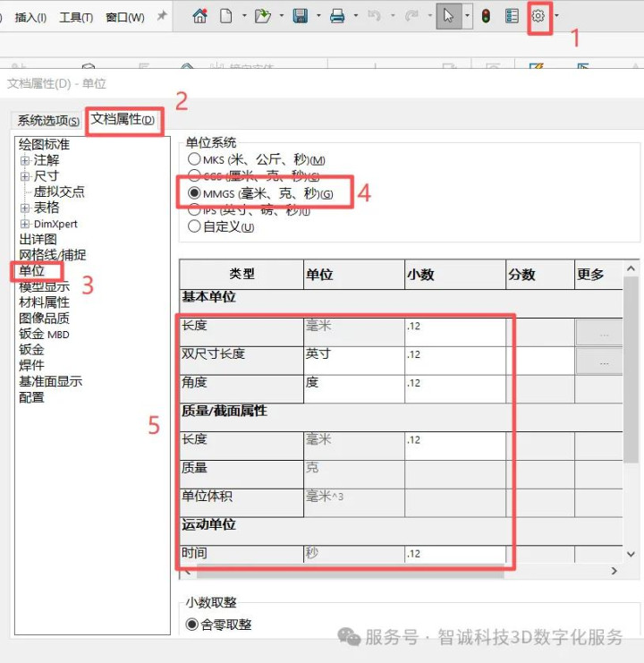Select IPS (英寸、磅、秒) unit system
Screen dimensions: 644x663
point(249,209)
